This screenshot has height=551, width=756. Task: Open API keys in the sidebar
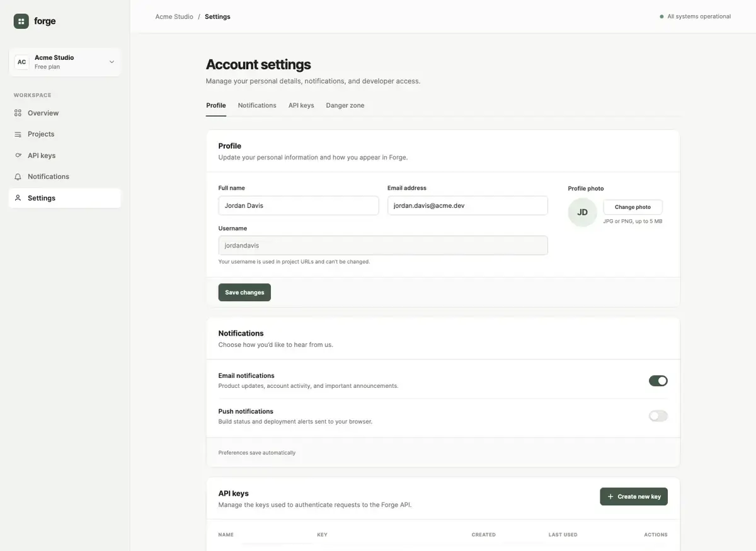click(x=65, y=156)
